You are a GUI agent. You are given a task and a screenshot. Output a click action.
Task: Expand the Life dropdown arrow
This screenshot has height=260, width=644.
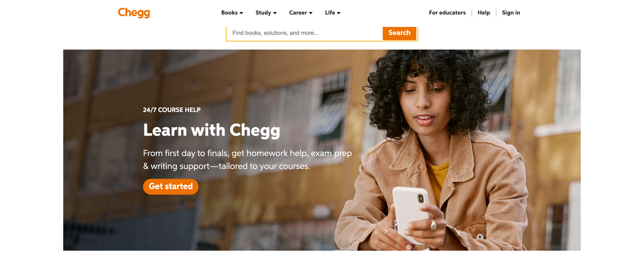click(338, 13)
